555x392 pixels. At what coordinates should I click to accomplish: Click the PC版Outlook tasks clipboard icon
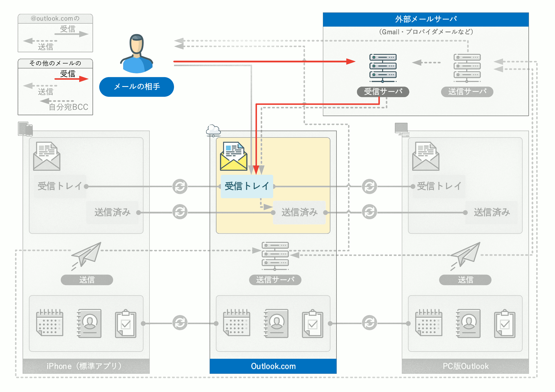click(504, 323)
